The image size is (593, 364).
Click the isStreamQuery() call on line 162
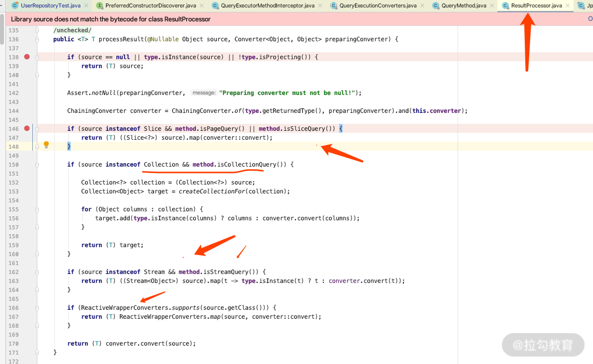click(x=231, y=272)
